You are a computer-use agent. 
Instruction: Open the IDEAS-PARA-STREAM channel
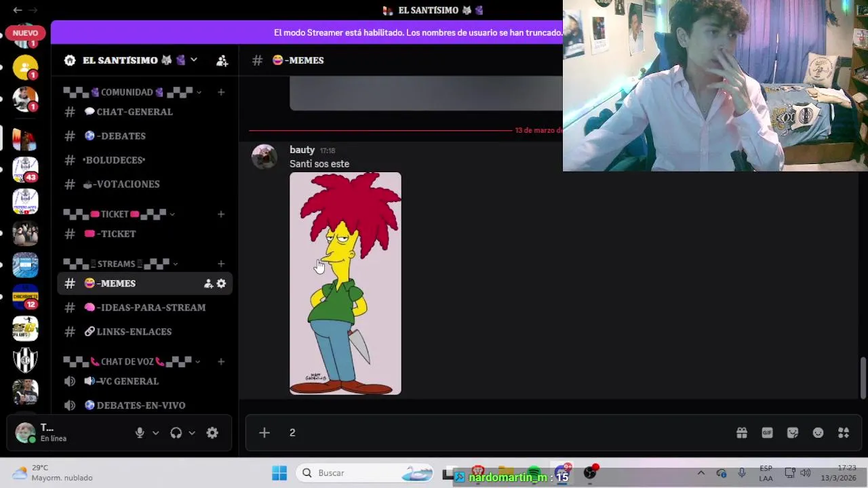pos(144,308)
